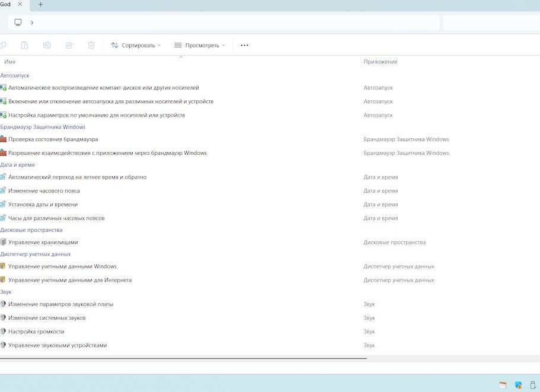Click the Paste icon in the toolbar
Viewport: 540px width, 392px height.
24,45
